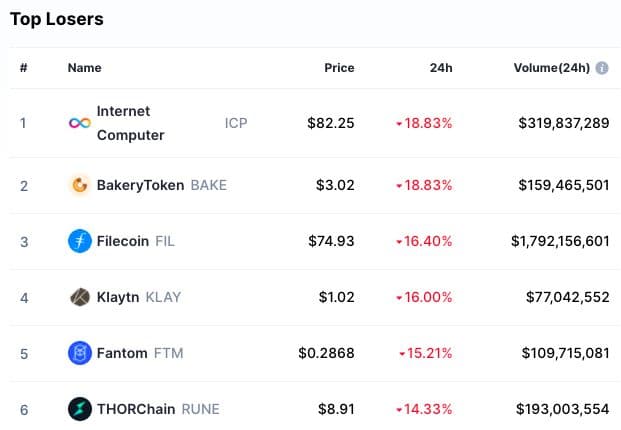This screenshot has height=430, width=621.
Task: Open the Filecoin coin link
Action: point(123,241)
